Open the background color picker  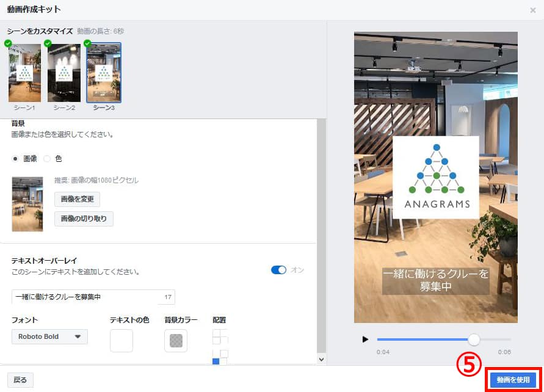pyautogui.click(x=176, y=341)
